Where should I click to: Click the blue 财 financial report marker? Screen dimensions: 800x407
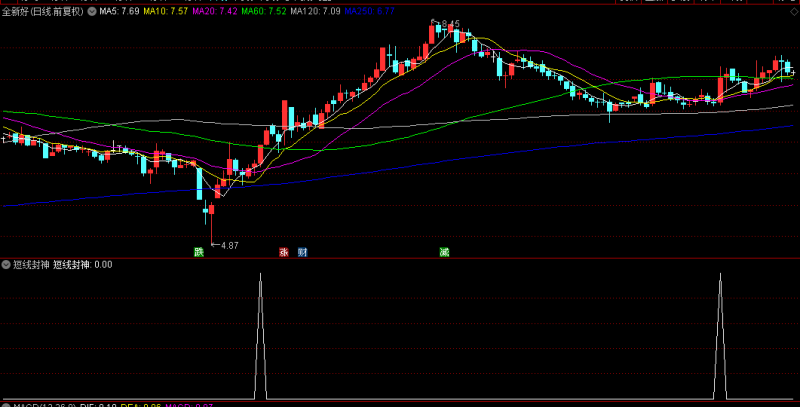(303, 252)
